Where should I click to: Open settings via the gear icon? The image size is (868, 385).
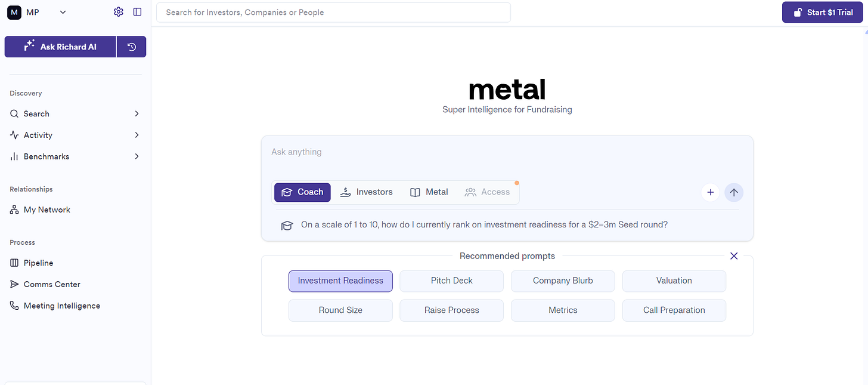(118, 12)
